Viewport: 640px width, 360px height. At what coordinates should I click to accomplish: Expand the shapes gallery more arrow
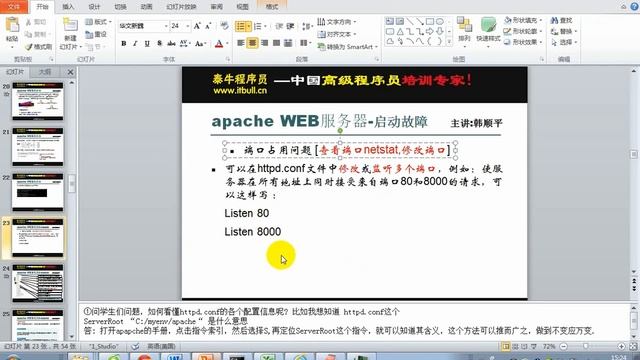pos(449,42)
